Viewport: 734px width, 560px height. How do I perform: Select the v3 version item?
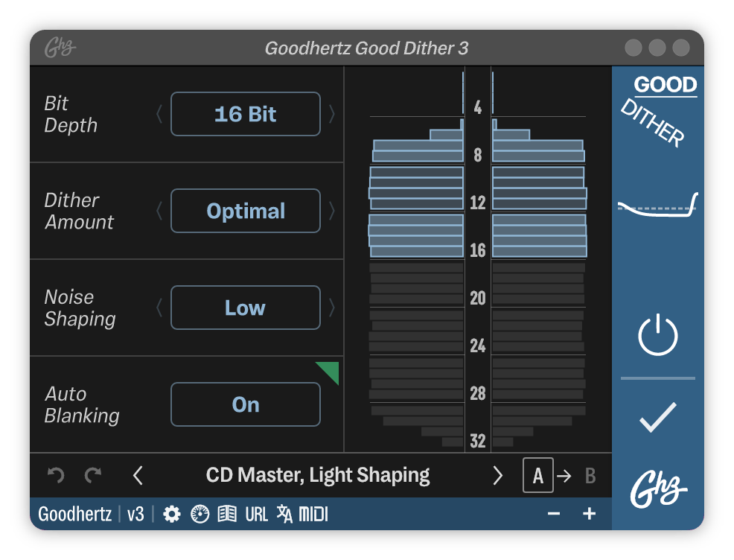point(135,514)
